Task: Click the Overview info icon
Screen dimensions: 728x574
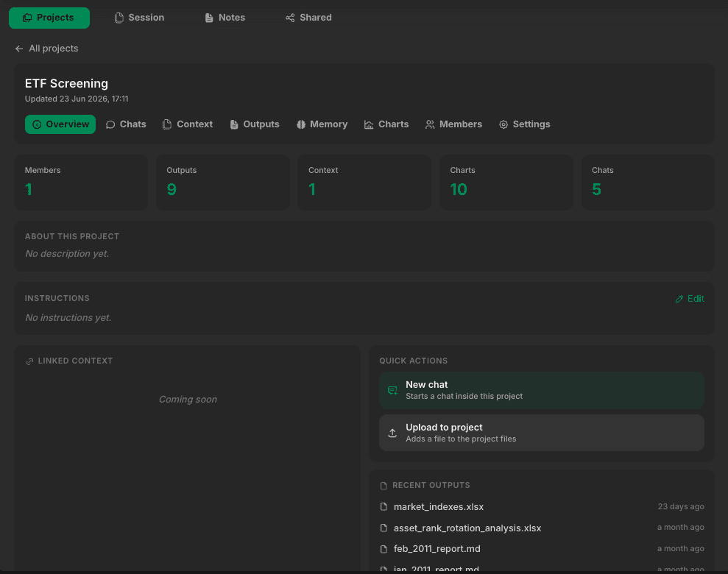Action: pyautogui.click(x=37, y=124)
